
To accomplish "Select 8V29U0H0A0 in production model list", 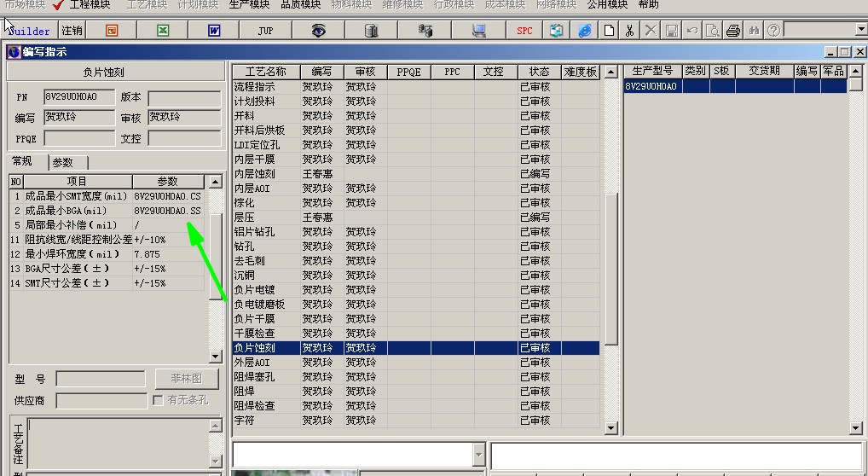I will [x=736, y=86].
